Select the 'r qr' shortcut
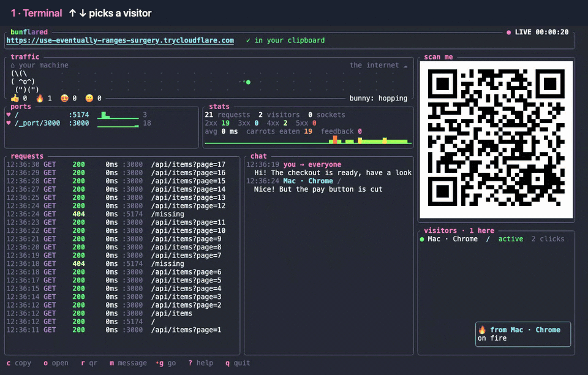The height and width of the screenshot is (375, 588). click(89, 363)
